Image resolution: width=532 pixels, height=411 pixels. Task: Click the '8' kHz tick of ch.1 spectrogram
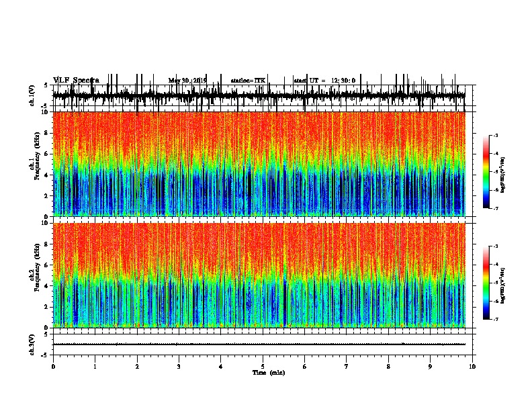pos(46,133)
